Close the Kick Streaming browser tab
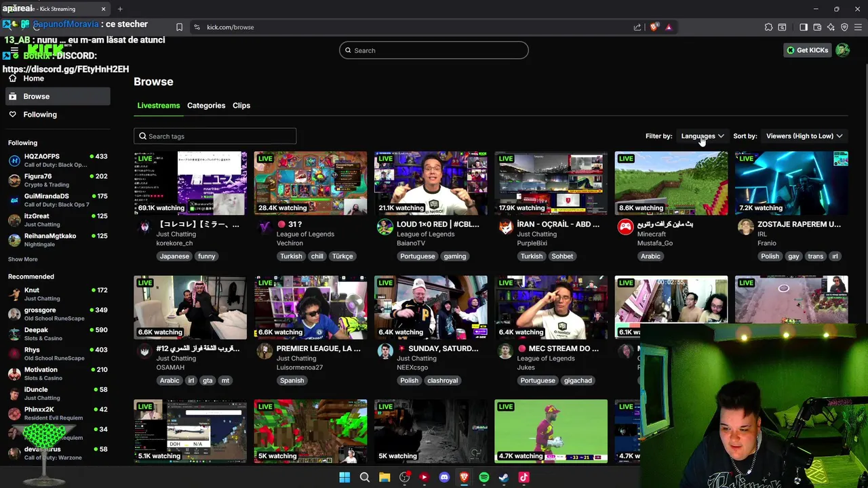 [103, 9]
